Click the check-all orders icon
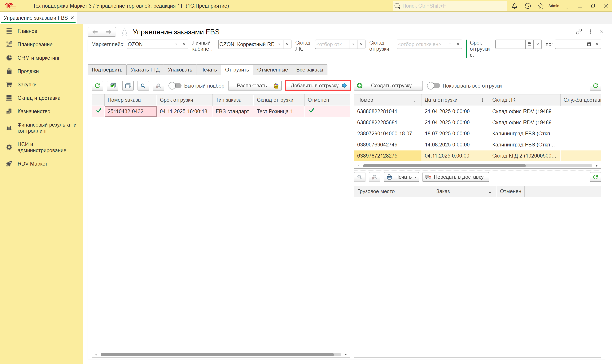612x364 pixels. [x=113, y=86]
